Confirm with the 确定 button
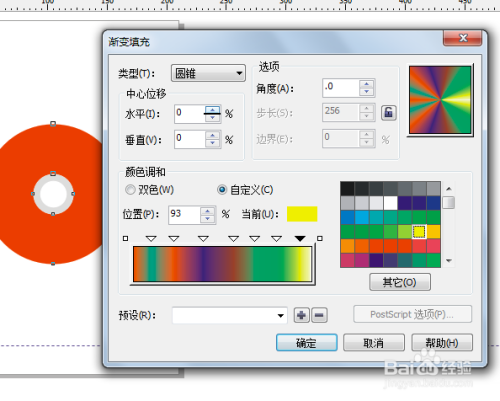The height and width of the screenshot is (401, 500). [307, 343]
